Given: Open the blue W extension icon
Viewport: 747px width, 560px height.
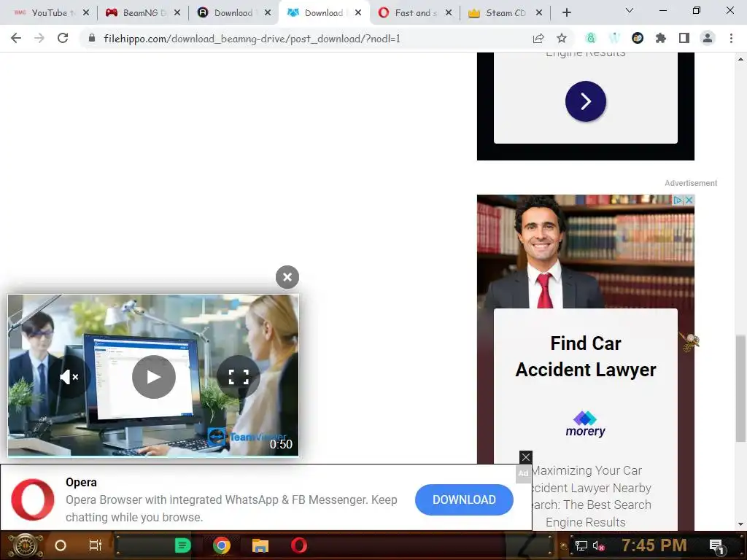Looking at the screenshot, I should point(614,38).
